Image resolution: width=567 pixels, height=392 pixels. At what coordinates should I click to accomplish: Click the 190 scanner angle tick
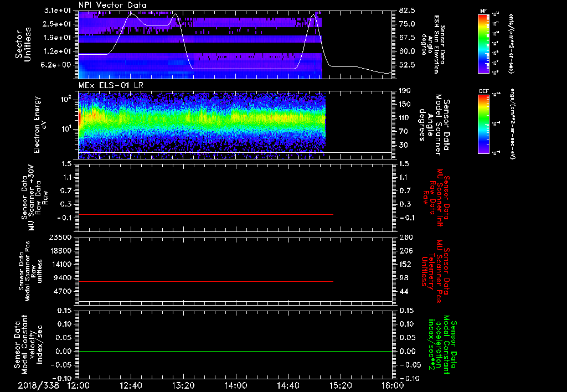click(405, 91)
